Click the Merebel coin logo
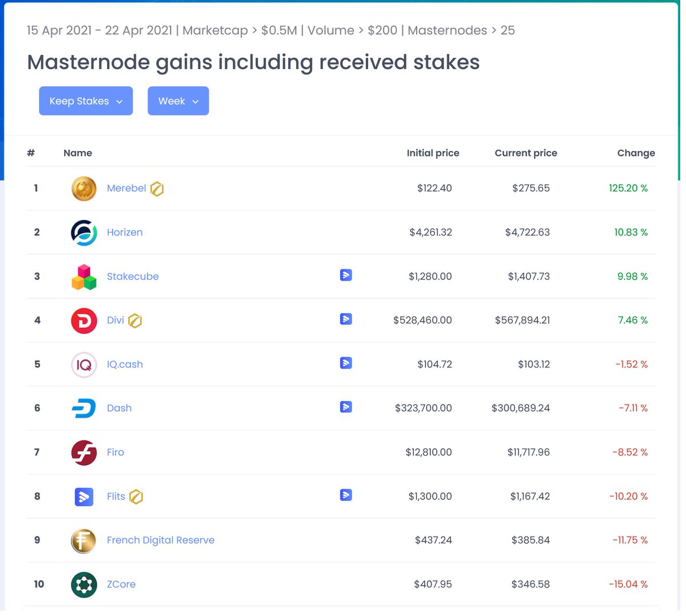The width and height of the screenshot is (686, 616). [x=84, y=189]
